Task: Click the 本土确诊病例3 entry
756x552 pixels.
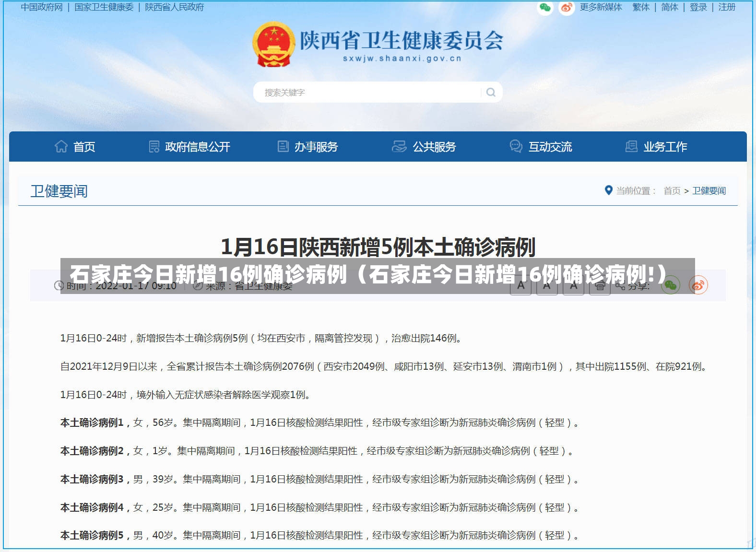Action: pos(320,479)
